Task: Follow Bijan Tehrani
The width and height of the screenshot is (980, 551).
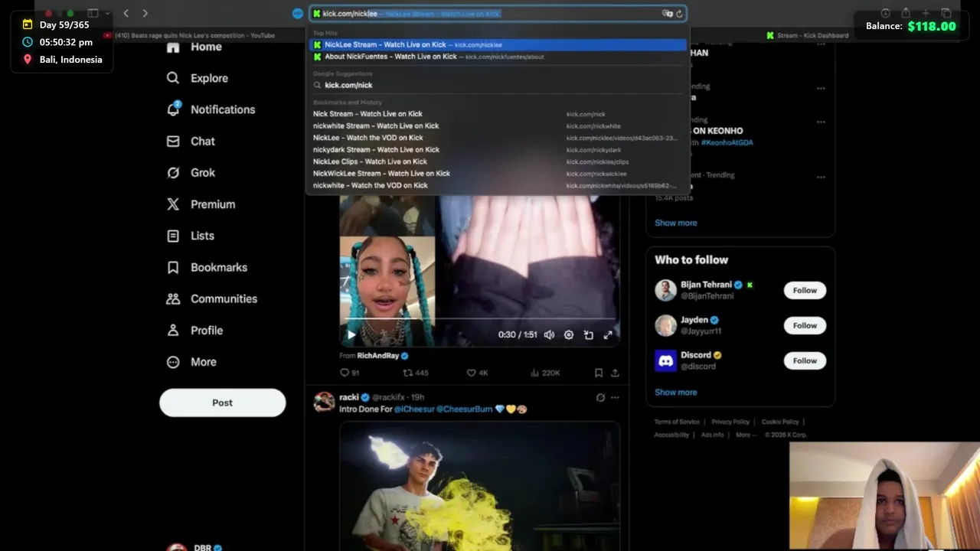Action: click(805, 290)
